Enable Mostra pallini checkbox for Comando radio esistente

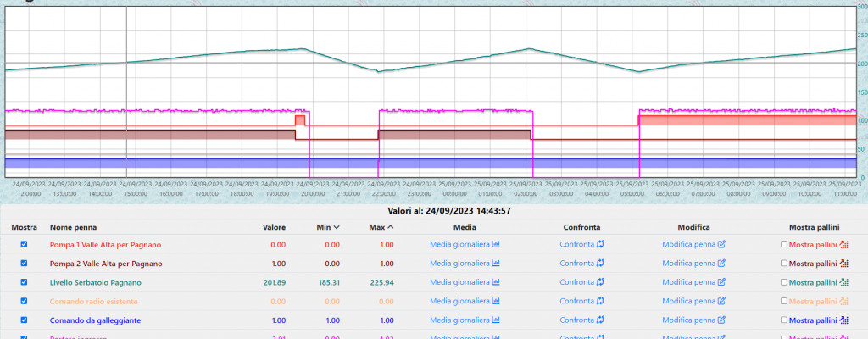point(783,302)
